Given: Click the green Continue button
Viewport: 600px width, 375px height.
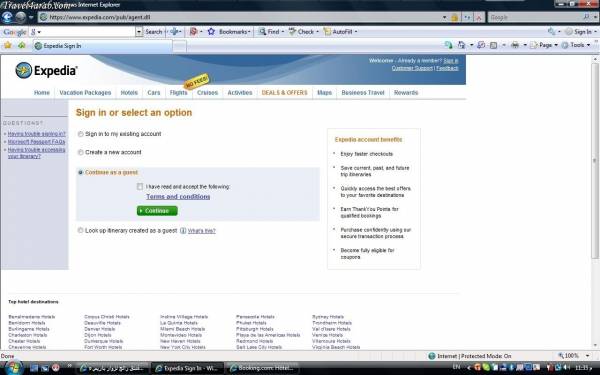Looking at the screenshot, I should pyautogui.click(x=157, y=211).
